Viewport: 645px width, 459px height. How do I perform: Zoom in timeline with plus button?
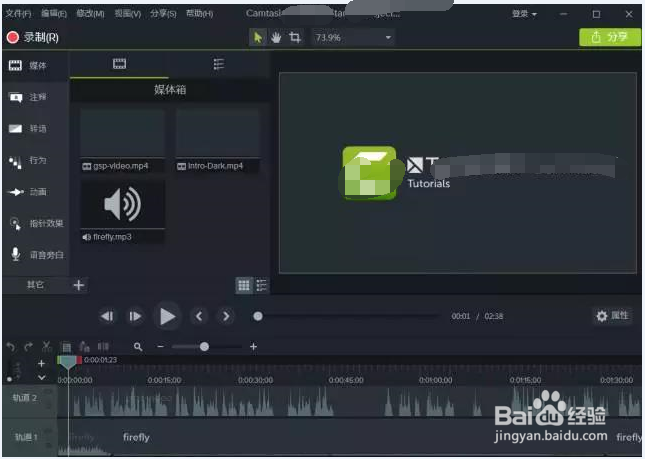pyautogui.click(x=253, y=347)
